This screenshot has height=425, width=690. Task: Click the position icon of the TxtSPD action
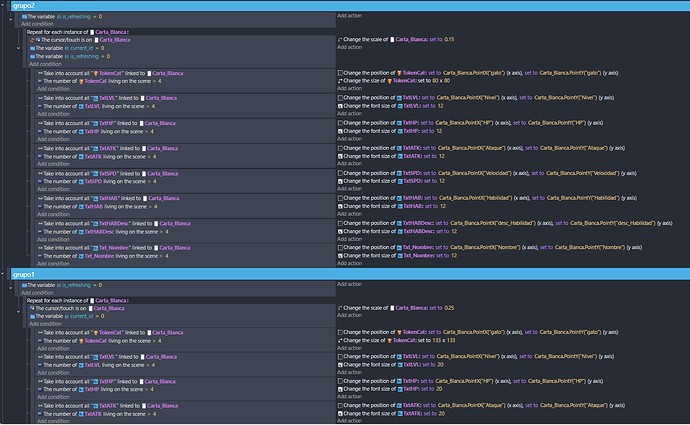[x=341, y=172]
